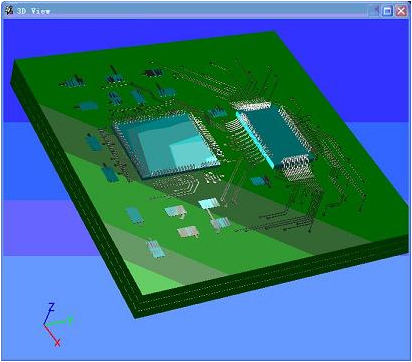The width and height of the screenshot is (412, 362).
Task: Select the black component at the board's far edge
Action: (x=153, y=73)
